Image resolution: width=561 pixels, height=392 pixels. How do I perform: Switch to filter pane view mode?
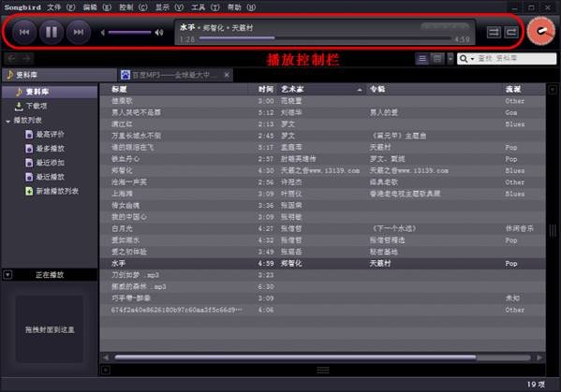[x=436, y=59]
